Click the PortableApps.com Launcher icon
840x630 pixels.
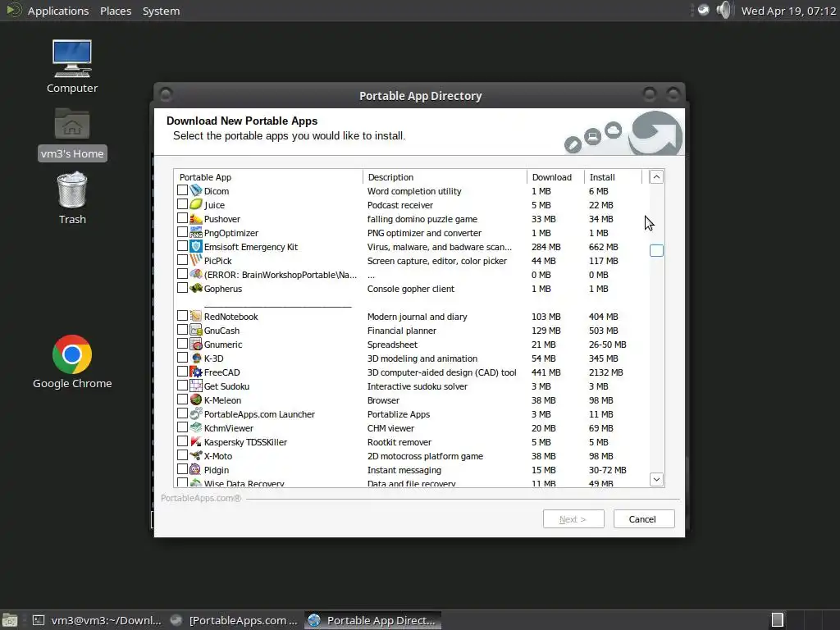[196, 413]
